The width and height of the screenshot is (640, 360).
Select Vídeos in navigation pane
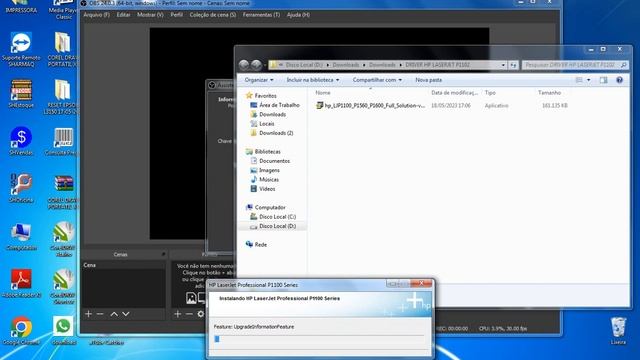(x=263, y=189)
